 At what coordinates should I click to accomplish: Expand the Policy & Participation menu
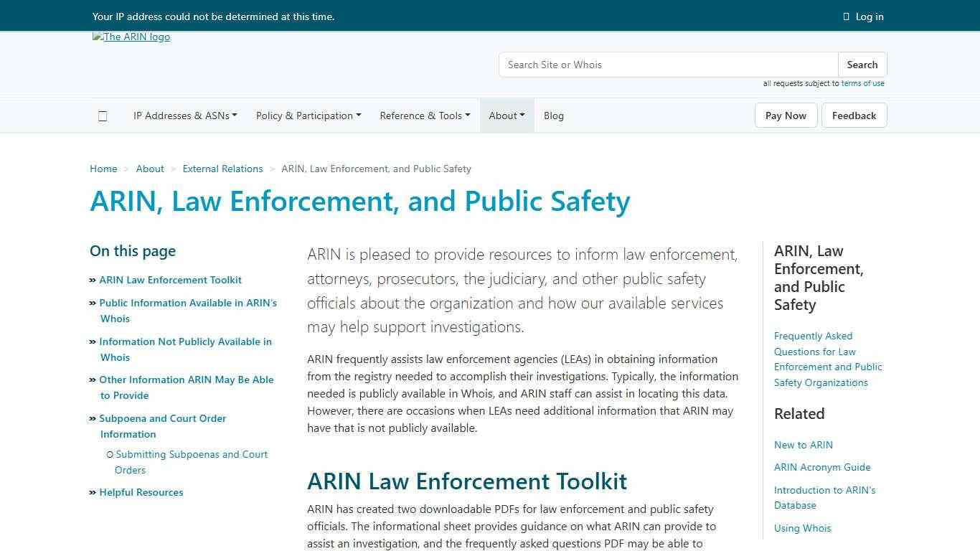(308, 116)
